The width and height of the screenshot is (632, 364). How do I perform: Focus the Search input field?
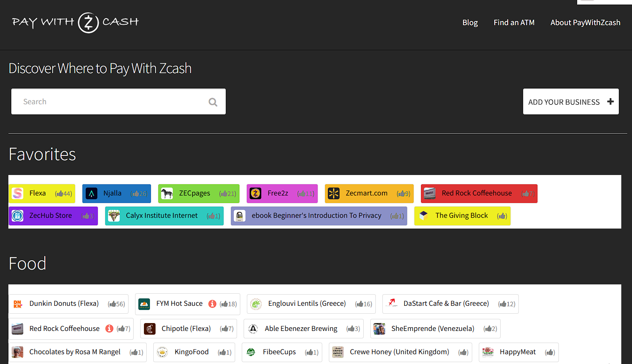[118, 101]
